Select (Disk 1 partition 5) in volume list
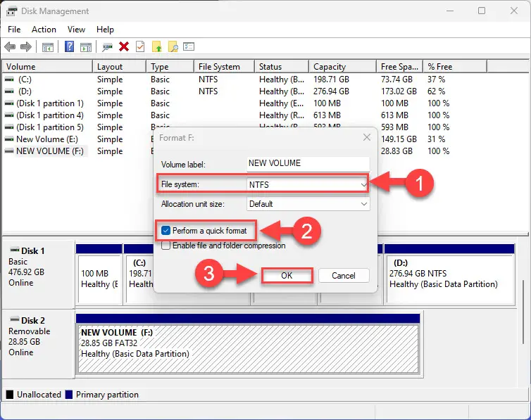The height and width of the screenshot is (420, 531). (50, 127)
